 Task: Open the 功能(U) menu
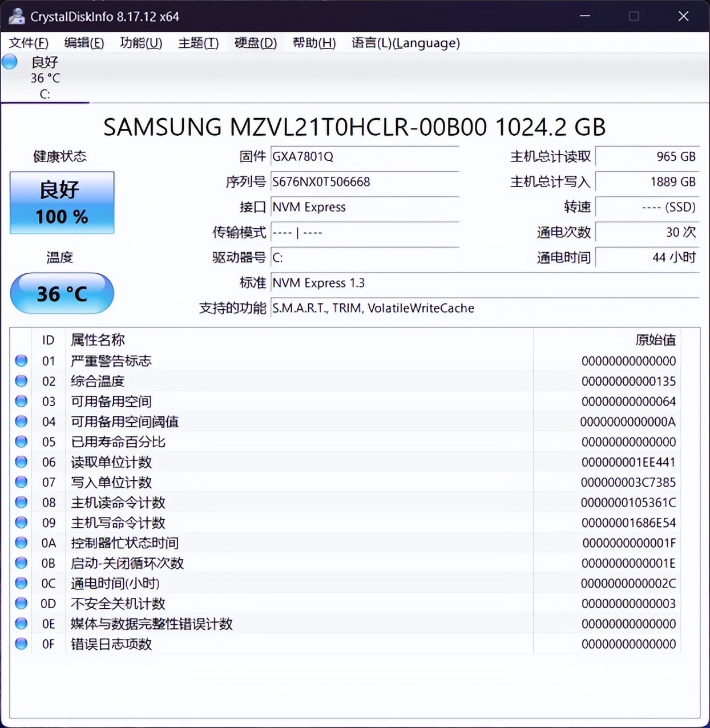tap(141, 43)
